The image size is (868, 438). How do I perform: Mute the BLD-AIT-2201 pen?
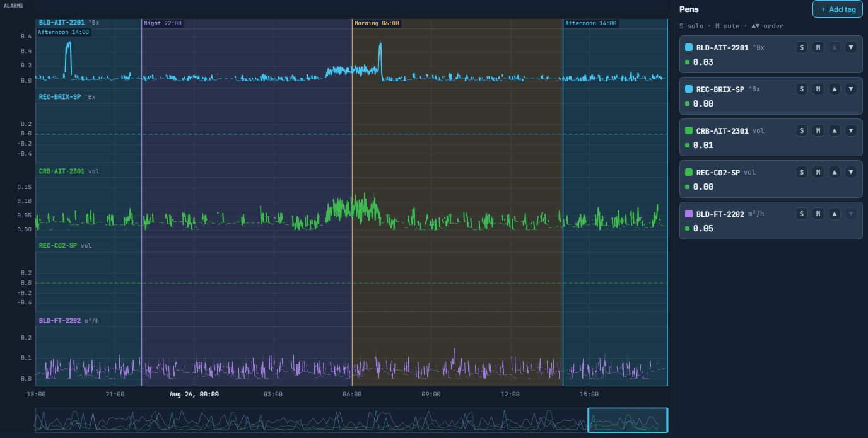point(818,47)
